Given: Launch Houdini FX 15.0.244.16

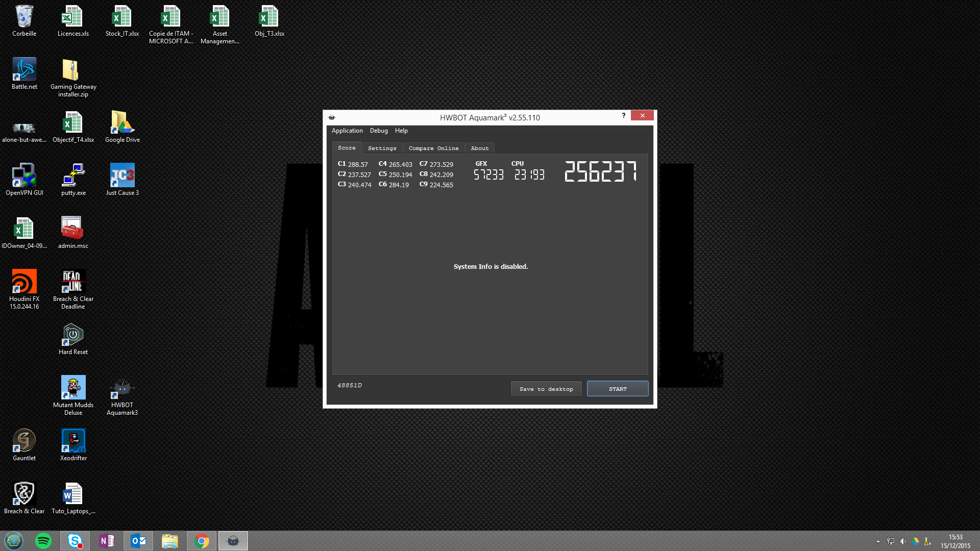Looking at the screenshot, I should (x=24, y=290).
